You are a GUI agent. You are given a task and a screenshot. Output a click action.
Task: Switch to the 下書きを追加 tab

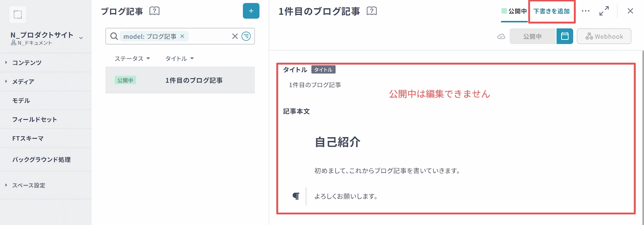tap(551, 11)
